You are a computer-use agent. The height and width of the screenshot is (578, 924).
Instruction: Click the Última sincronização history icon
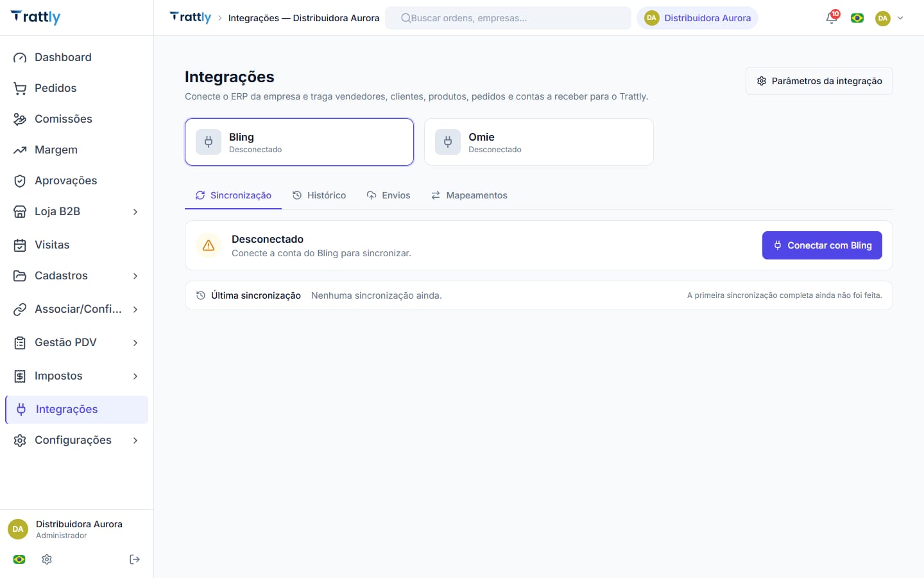201,295
